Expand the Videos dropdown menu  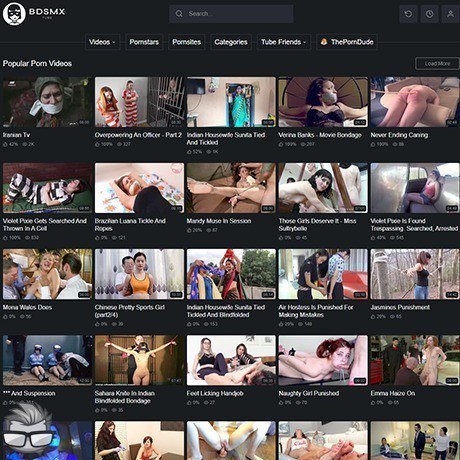click(102, 42)
